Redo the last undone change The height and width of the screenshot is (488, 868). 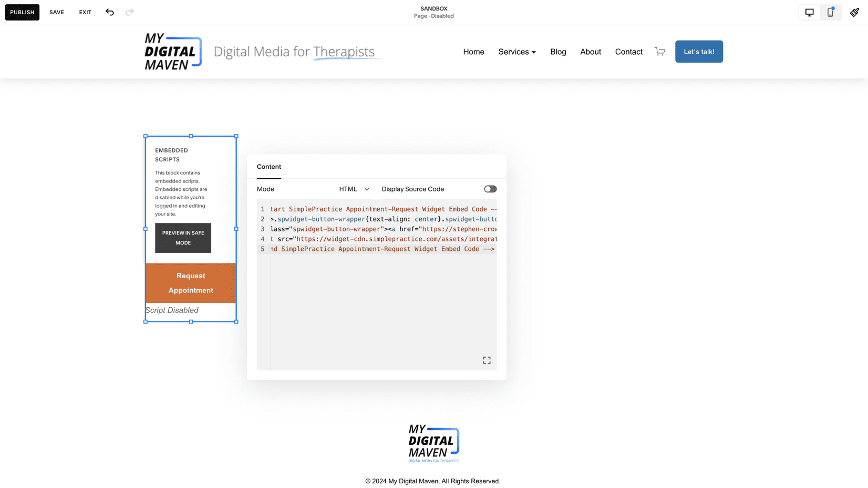[x=129, y=12]
